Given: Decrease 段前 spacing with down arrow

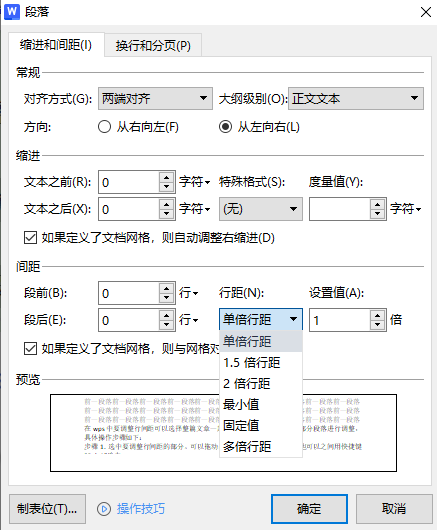Looking at the screenshot, I should pos(167,298).
